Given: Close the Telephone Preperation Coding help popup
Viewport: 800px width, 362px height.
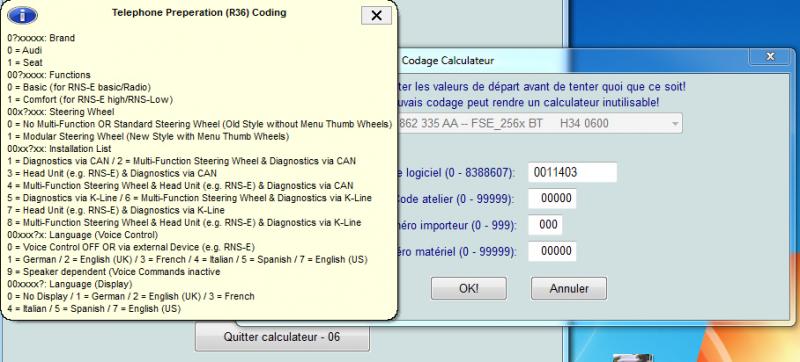Looking at the screenshot, I should [x=376, y=15].
